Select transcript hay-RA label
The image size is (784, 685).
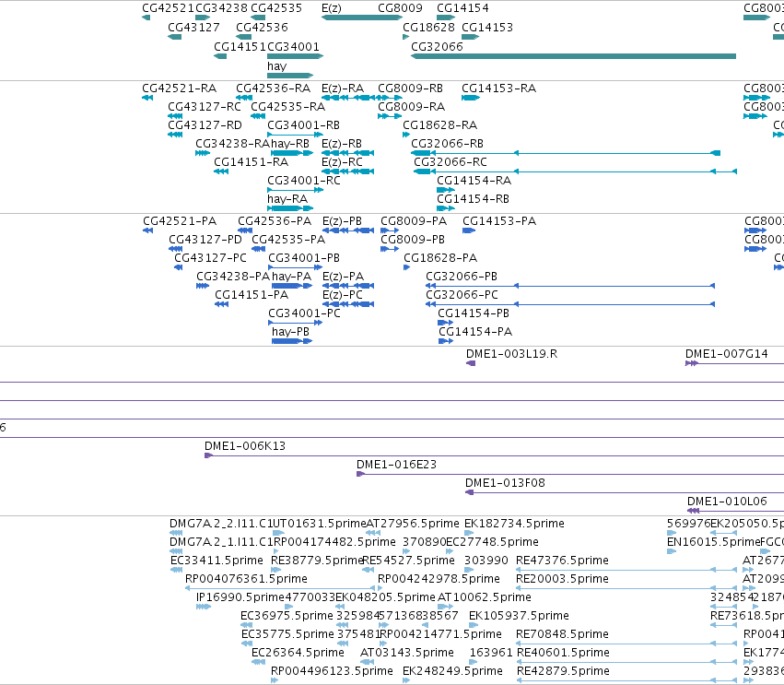point(287,199)
